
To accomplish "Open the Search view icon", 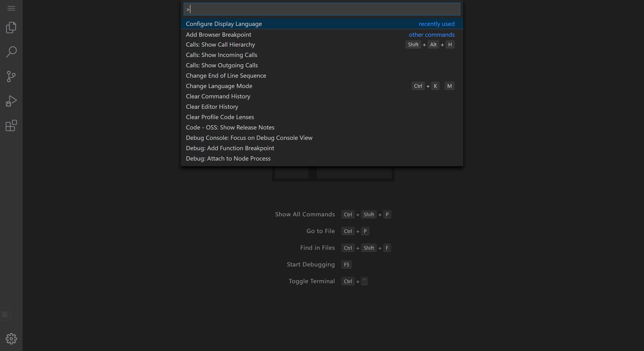I will (x=11, y=52).
